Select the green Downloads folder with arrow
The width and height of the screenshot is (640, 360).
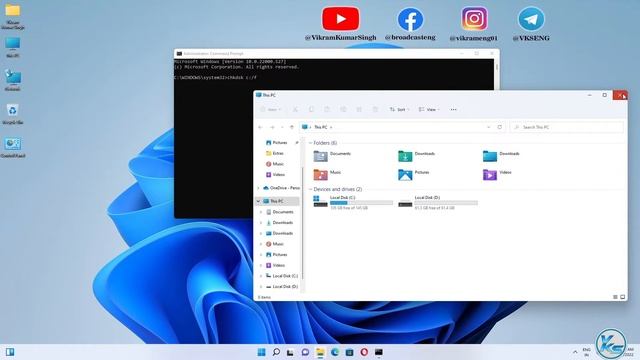point(417,156)
